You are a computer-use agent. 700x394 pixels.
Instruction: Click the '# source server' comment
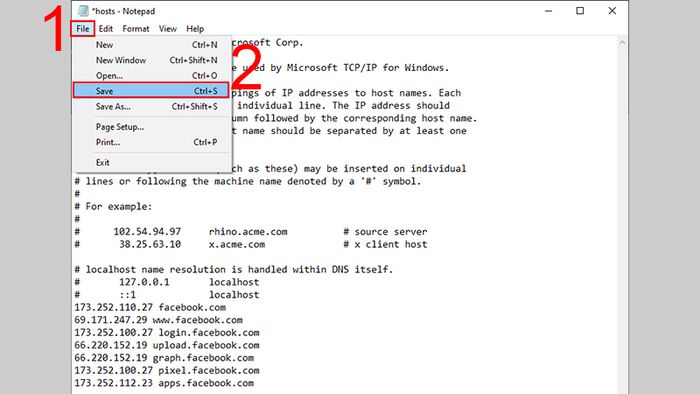385,232
